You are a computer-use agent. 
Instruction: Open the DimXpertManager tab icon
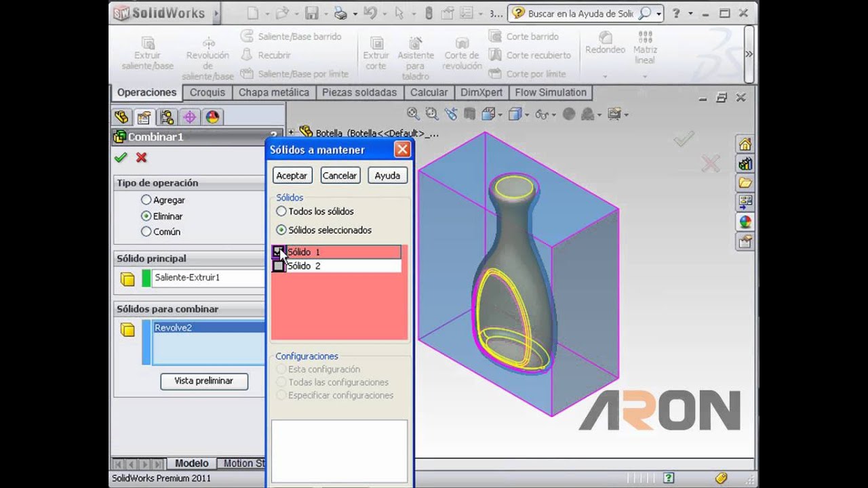(189, 117)
